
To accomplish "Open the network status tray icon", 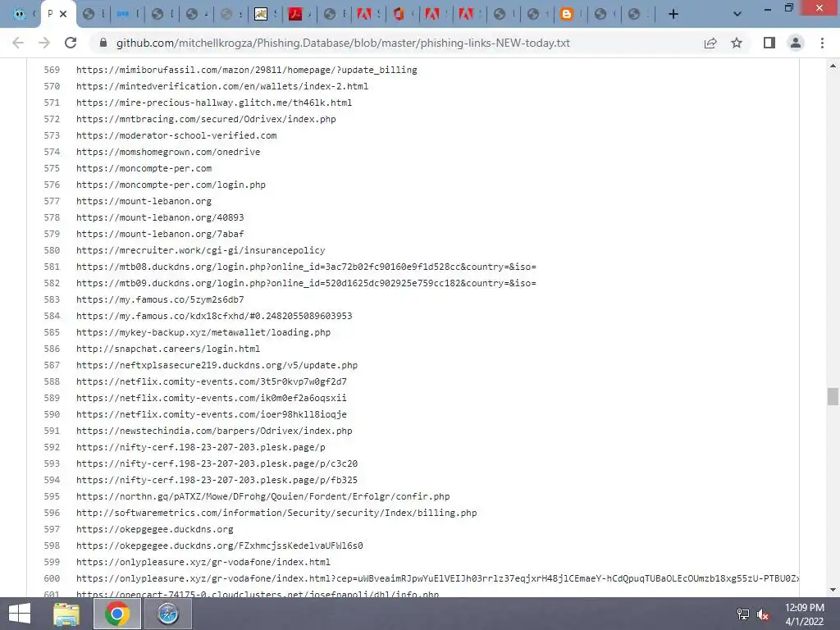I will tap(743, 614).
